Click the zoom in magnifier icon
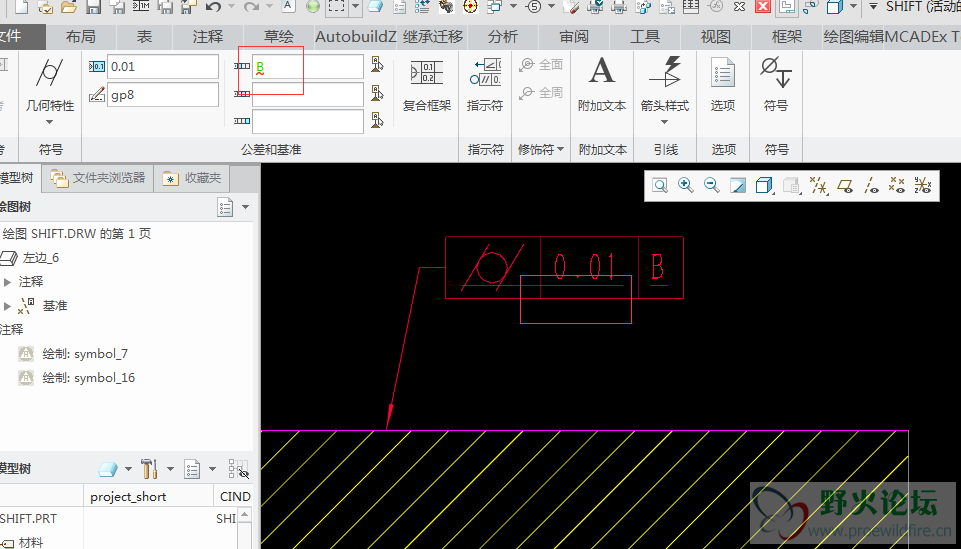Image resolution: width=961 pixels, height=549 pixels. (686, 185)
